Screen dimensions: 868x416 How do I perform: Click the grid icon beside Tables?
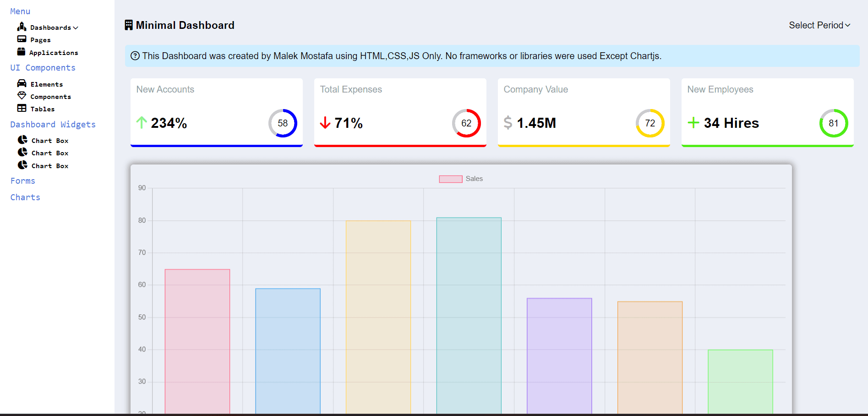tap(22, 108)
